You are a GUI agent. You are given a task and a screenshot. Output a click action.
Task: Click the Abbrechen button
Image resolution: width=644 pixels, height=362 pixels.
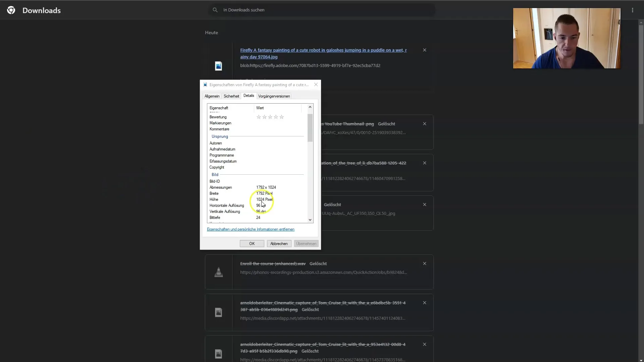(279, 244)
